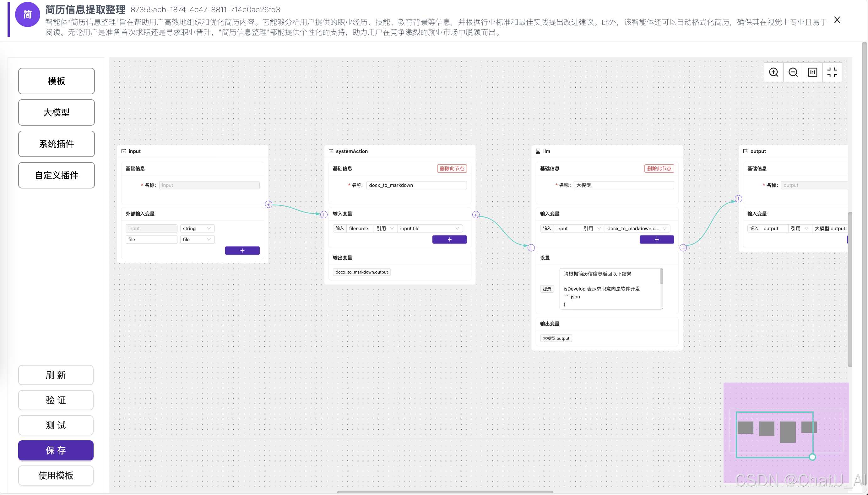The height and width of the screenshot is (495, 868).
Task: Open the file type dropdown in input node
Action: pos(197,239)
